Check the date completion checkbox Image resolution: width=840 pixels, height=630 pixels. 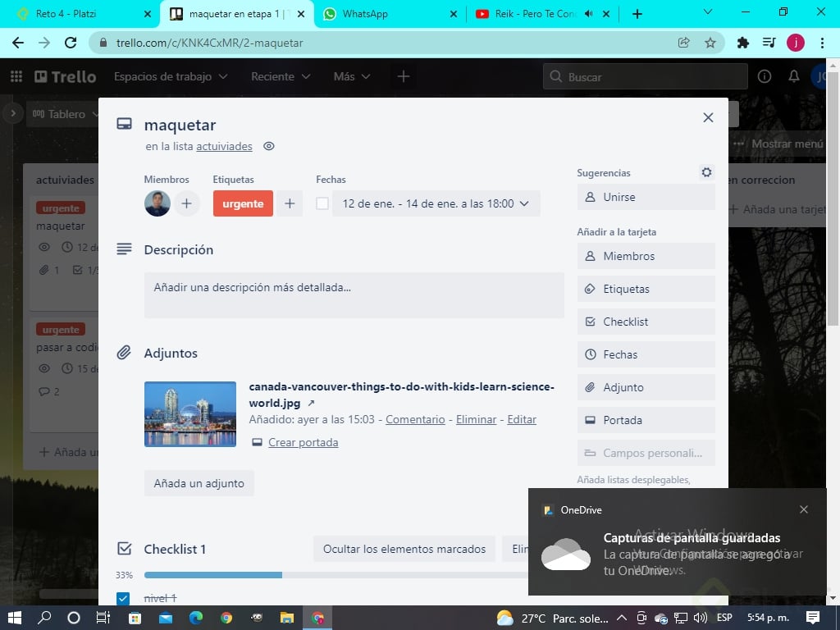pos(322,203)
